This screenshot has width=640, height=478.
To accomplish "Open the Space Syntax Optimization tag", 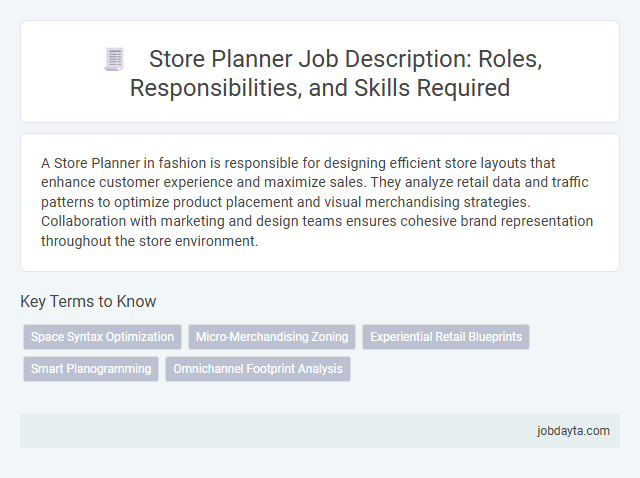I will point(102,337).
